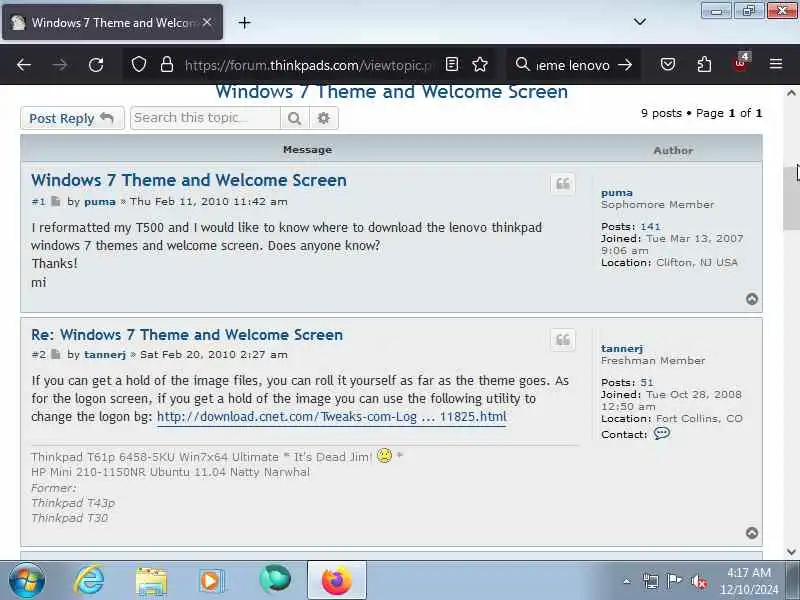Follow the download.cnet.com Tweaks link
The height and width of the screenshot is (600, 800).
pos(332,417)
